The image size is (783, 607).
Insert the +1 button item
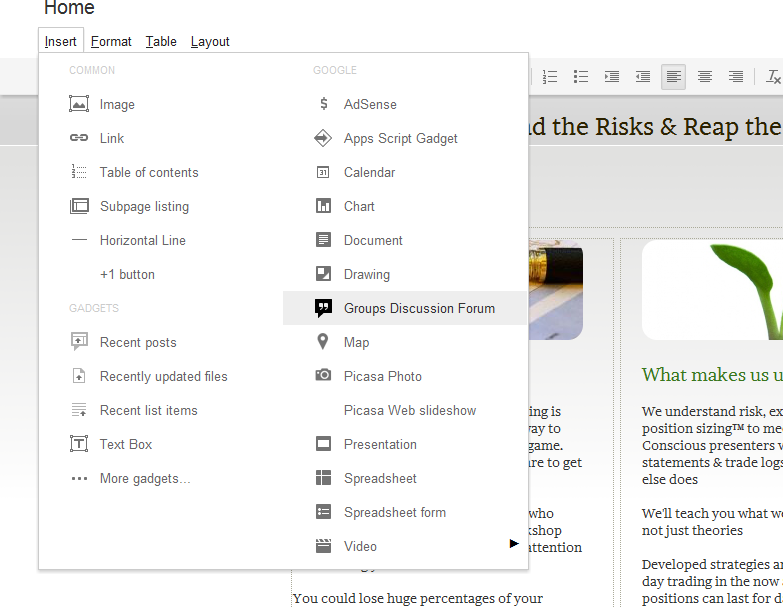point(127,274)
